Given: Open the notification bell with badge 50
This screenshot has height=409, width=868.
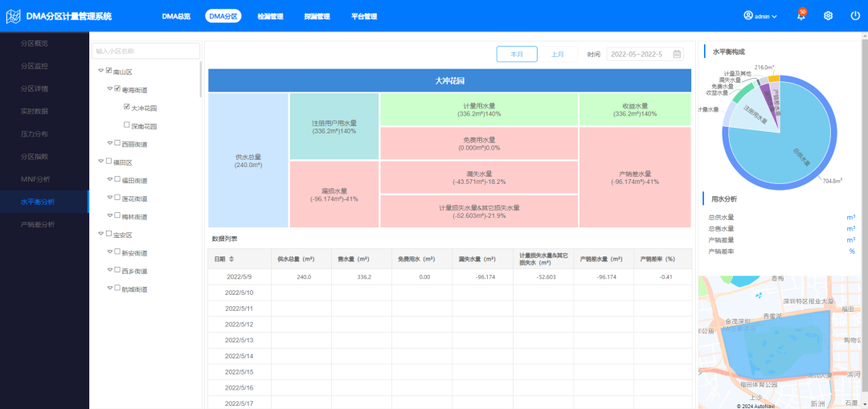Looking at the screenshot, I should pos(801,15).
